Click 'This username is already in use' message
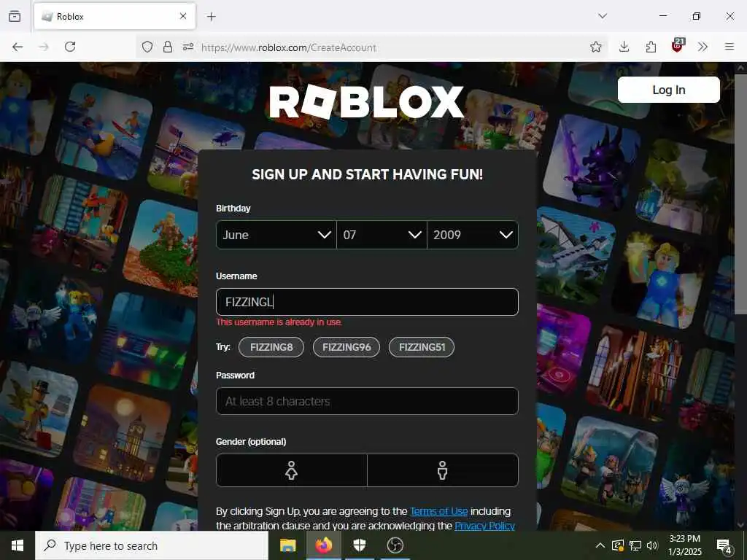Screen dimensions: 747x560 coord(279,322)
